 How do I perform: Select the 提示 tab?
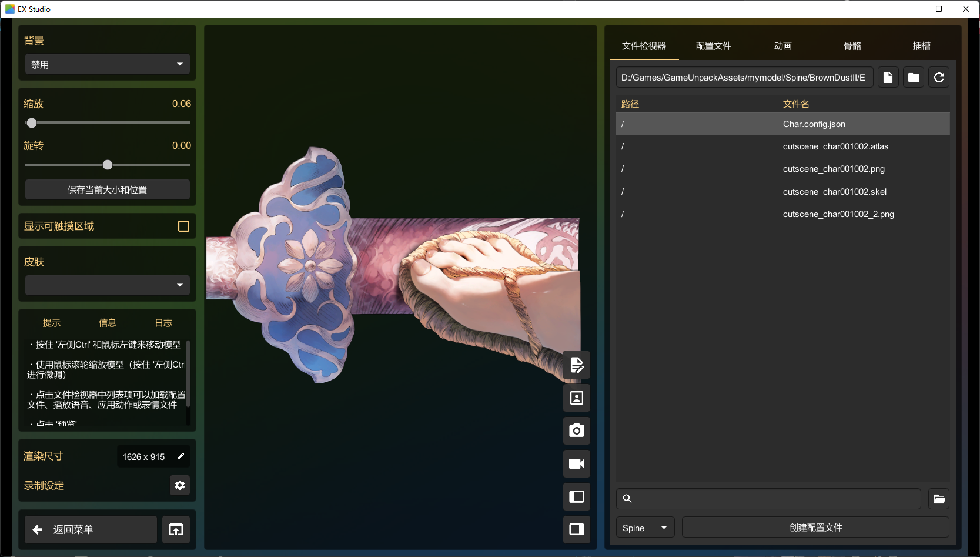pos(52,323)
